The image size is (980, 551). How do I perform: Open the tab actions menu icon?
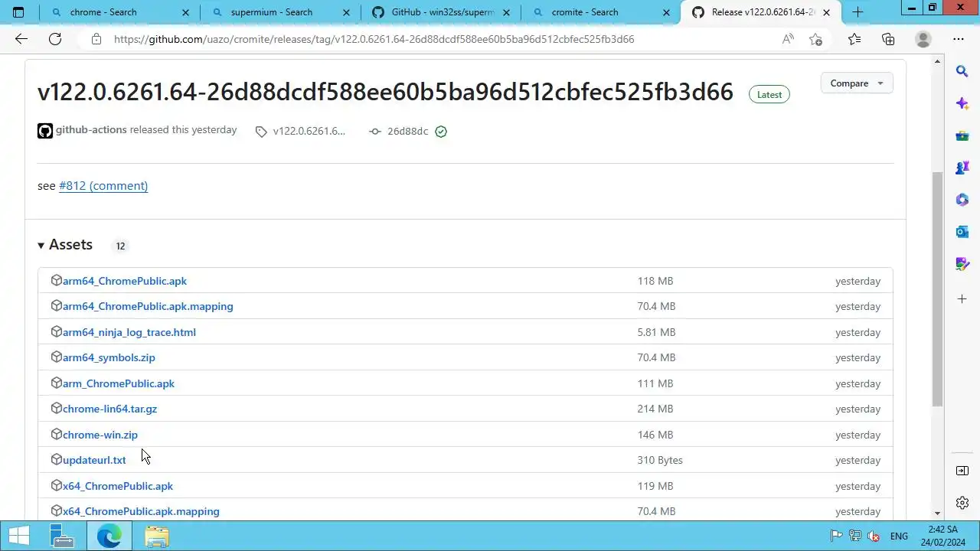coord(18,12)
